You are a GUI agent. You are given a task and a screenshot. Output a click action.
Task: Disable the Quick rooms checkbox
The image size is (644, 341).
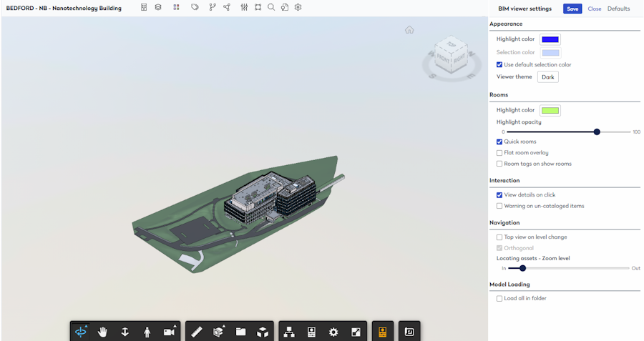(x=499, y=142)
